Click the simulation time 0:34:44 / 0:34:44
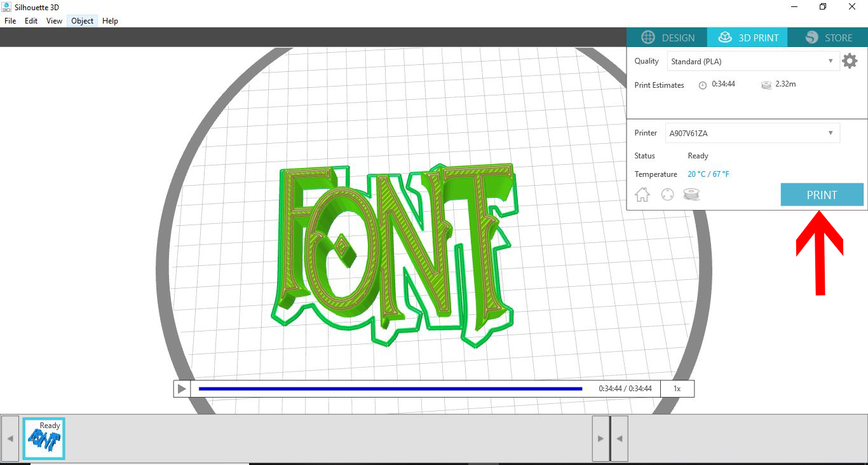Image resolution: width=868 pixels, height=465 pixels. [x=625, y=389]
